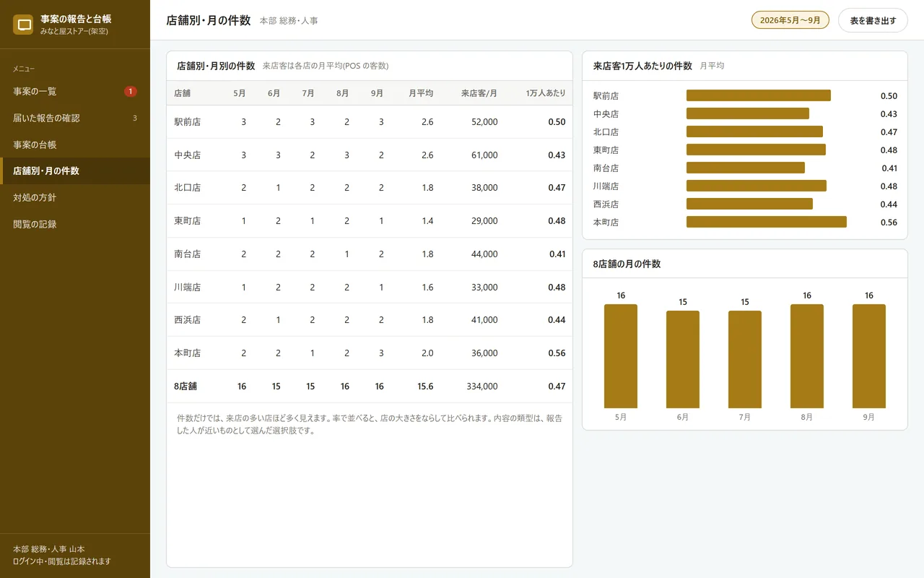This screenshot has width=924, height=578.
Task: Click the 8店舗 total row label
Action: click(186, 387)
